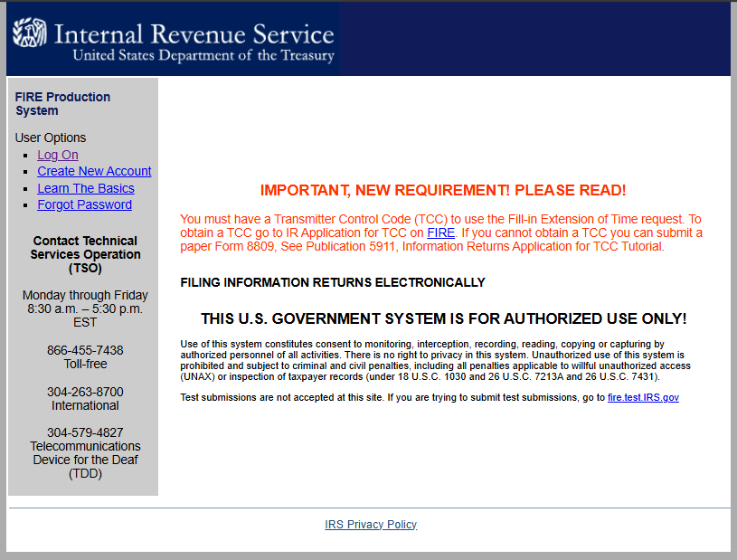The image size is (737, 560).
Task: Click the Internal Revenue Service header text
Action: (194, 35)
